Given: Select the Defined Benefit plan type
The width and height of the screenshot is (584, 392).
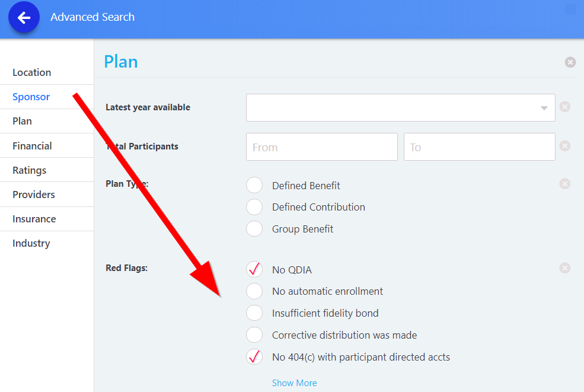Looking at the screenshot, I should pos(254,185).
